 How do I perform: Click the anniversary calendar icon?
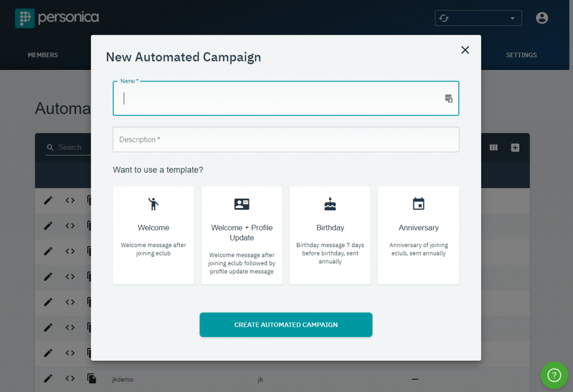419,204
